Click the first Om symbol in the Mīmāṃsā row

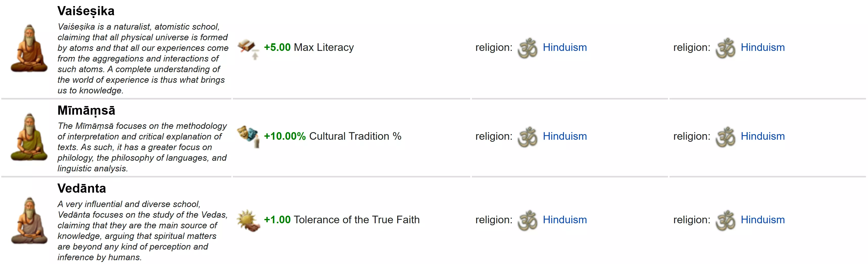527,137
